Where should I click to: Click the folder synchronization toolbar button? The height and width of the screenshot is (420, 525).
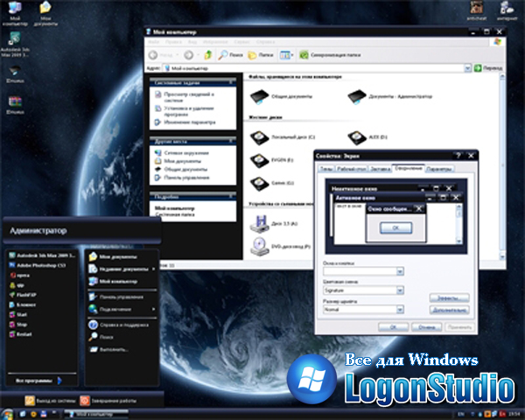tap(330, 54)
